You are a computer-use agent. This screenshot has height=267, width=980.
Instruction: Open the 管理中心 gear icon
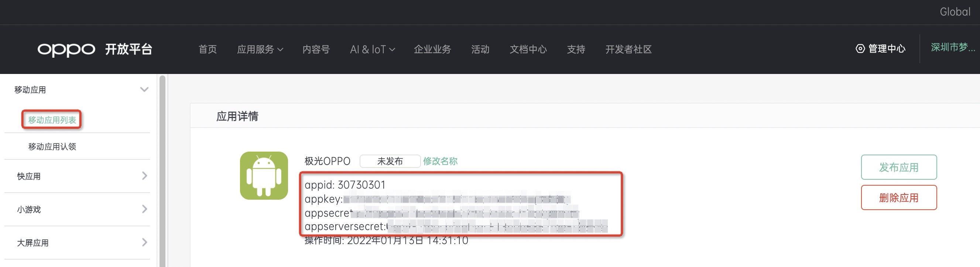(860, 49)
